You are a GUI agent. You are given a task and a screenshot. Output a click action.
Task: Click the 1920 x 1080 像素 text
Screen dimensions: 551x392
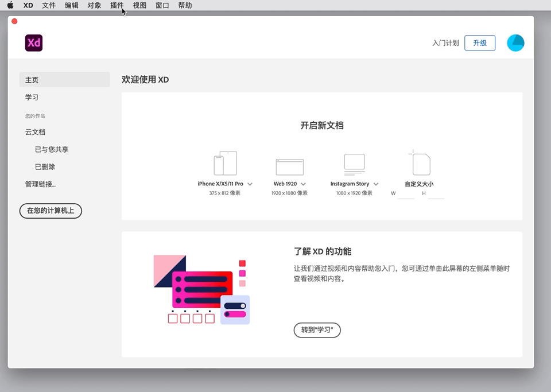click(289, 193)
